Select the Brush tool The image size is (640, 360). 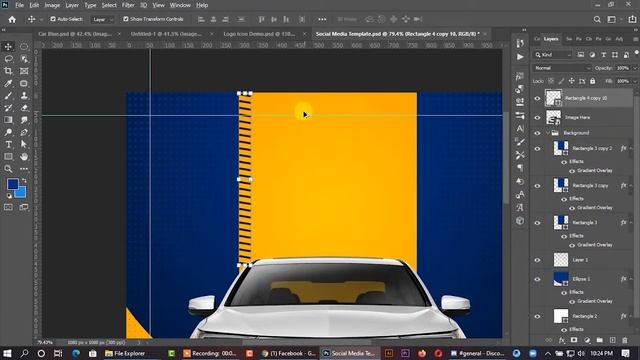(x=8, y=96)
